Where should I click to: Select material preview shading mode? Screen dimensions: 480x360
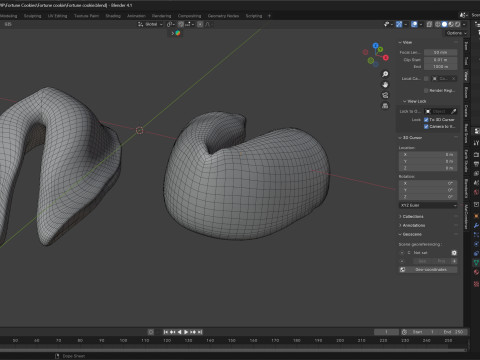point(451,24)
